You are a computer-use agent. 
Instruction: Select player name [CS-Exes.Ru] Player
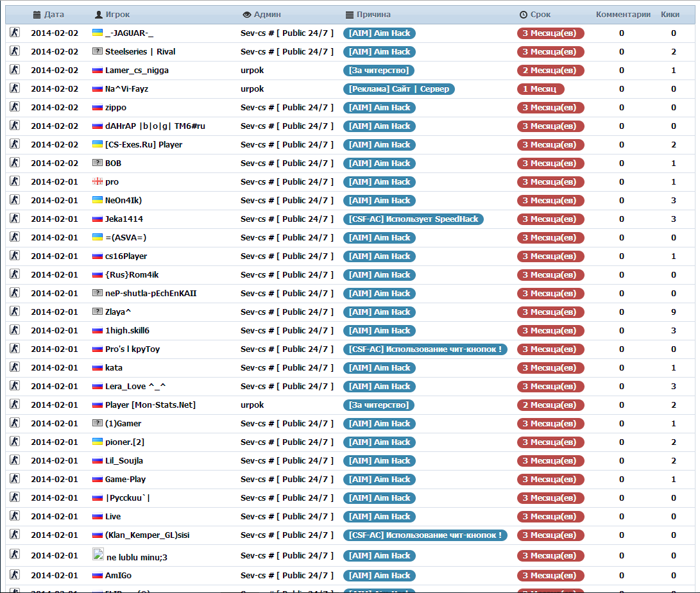pos(144,145)
